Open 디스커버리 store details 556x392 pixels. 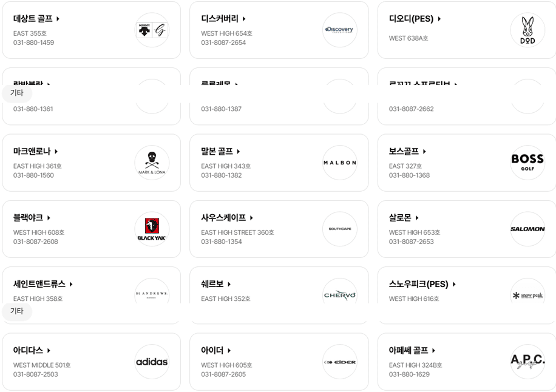coord(223,18)
